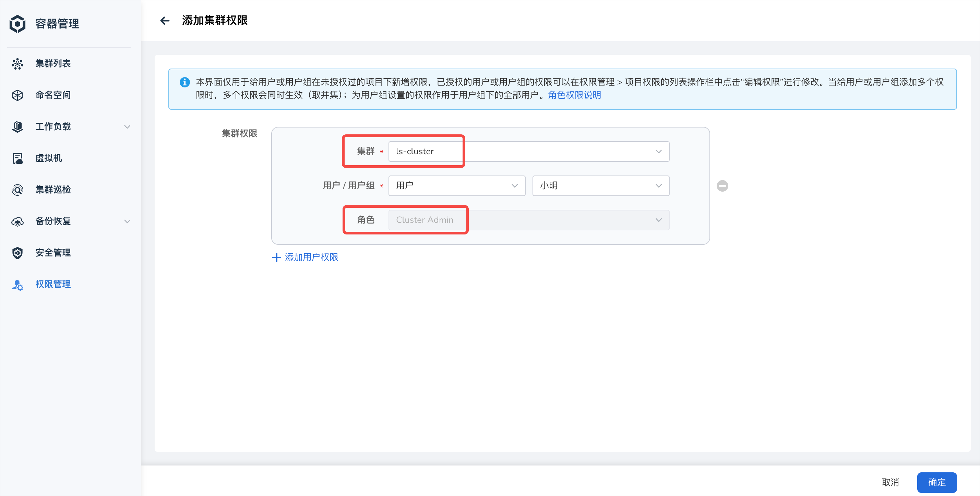Image resolution: width=980 pixels, height=496 pixels.
Task: Click the 添加集群权限 page title
Action: (x=215, y=21)
